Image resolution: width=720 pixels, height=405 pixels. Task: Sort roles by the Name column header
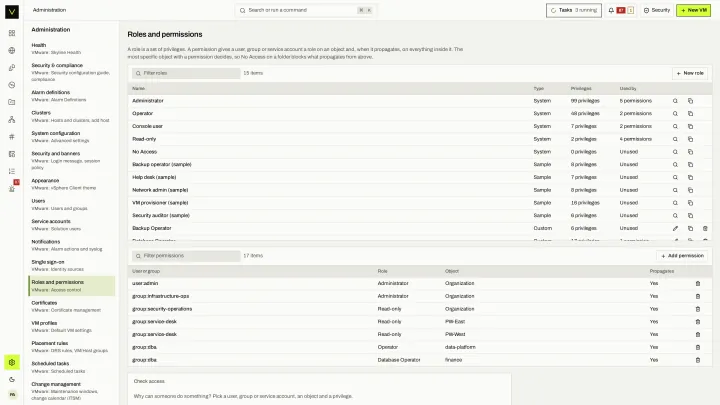pos(138,88)
